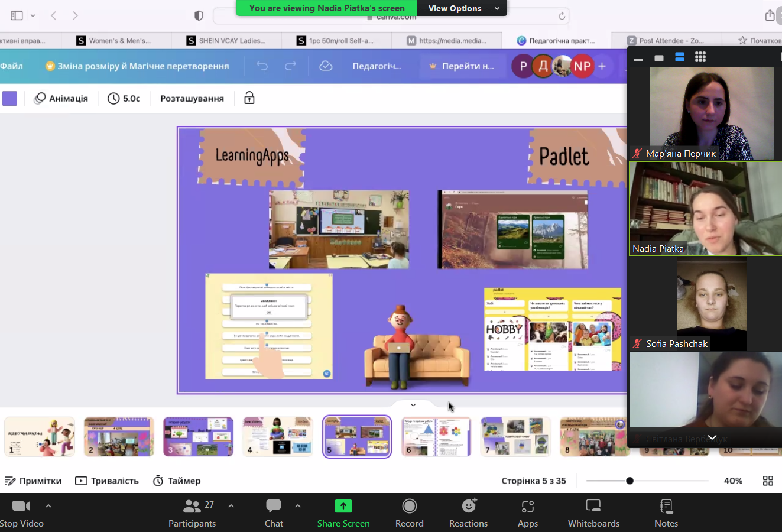The width and height of the screenshot is (782, 532).
Task: Expand the Participants options arrow
Action: coord(231,506)
